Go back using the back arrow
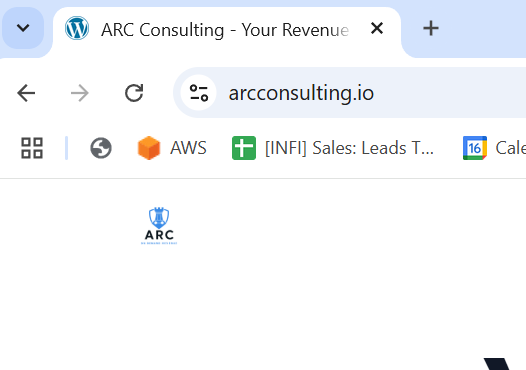 point(26,93)
